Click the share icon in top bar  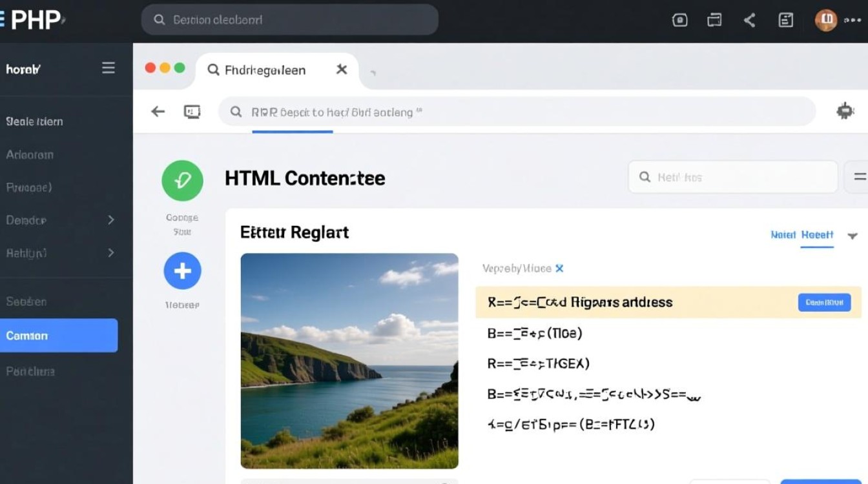[750, 20]
